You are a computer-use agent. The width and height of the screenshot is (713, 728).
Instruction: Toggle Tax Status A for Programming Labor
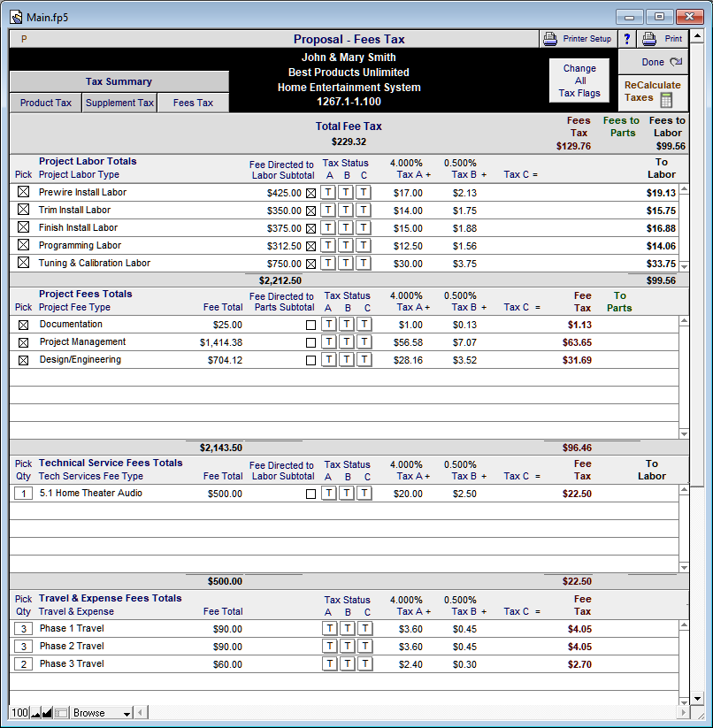pos(328,245)
